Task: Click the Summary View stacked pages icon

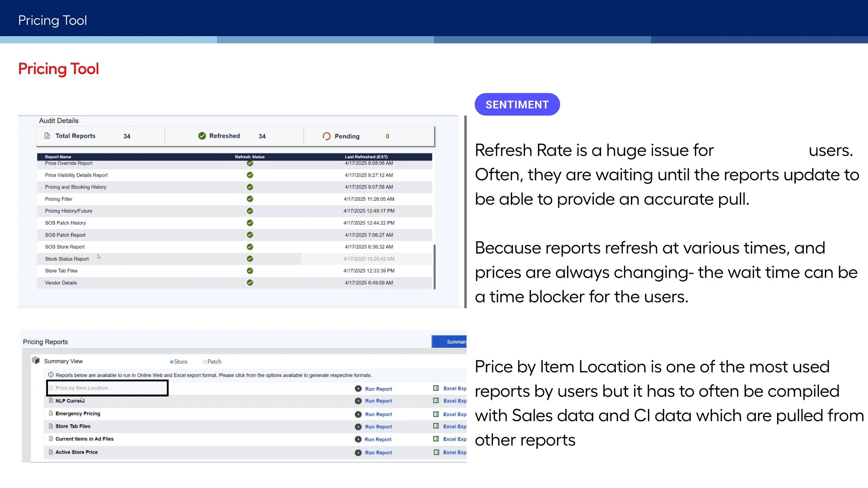Action: (36, 360)
